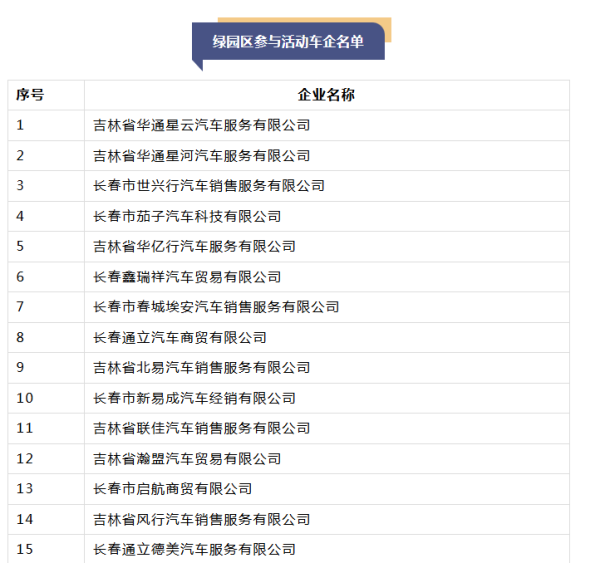The height and width of the screenshot is (563, 600).
Task: Click 吉林省联佳汽车销售服务有限公司 entry
Action: click(201, 428)
